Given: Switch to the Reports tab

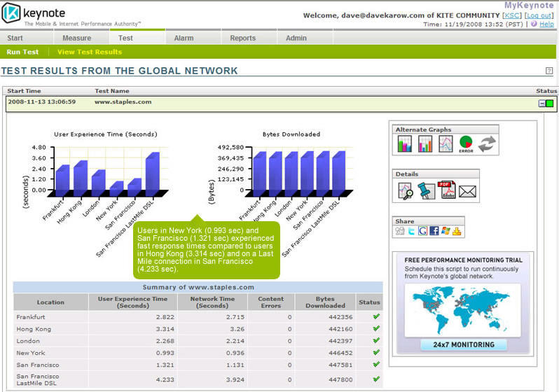Looking at the screenshot, I should (249, 38).
